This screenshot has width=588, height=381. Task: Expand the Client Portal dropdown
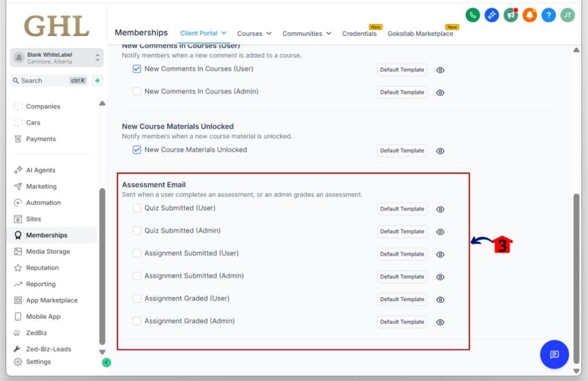pyautogui.click(x=203, y=33)
